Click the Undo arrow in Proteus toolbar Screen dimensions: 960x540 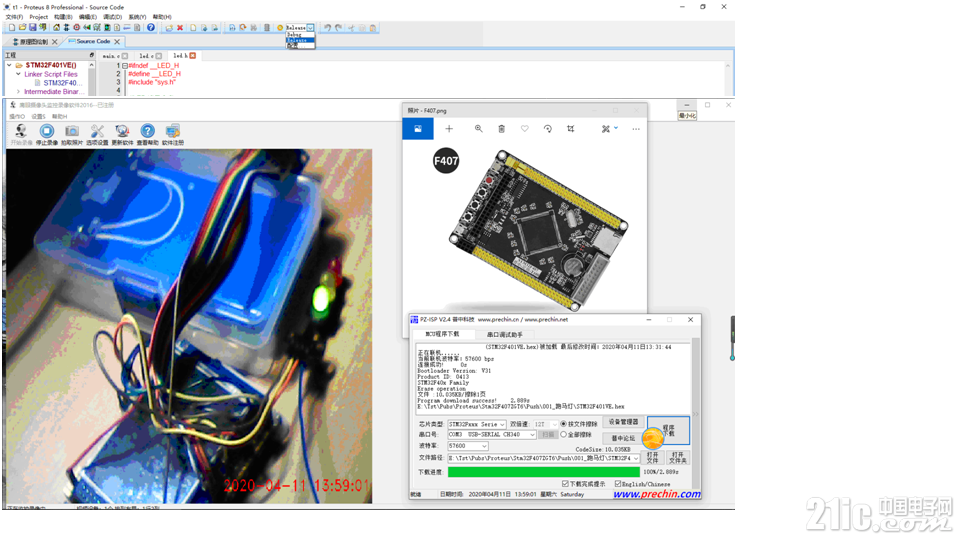point(328,28)
